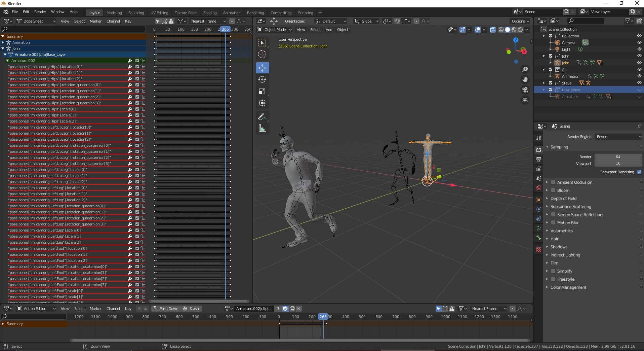Screen dimensions: 644x351
Task: Collapse the Armature.002 channel group
Action: coord(7,61)
